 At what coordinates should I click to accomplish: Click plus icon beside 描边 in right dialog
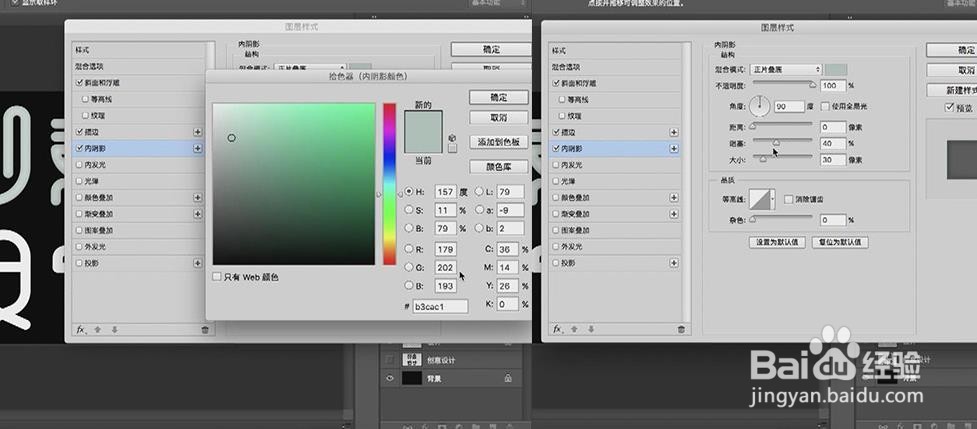pos(674,132)
